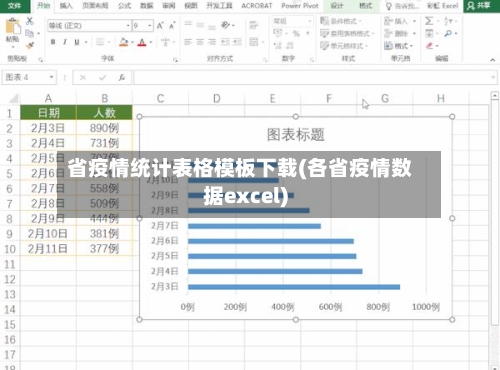Click the Fill down icon

coord(429,33)
